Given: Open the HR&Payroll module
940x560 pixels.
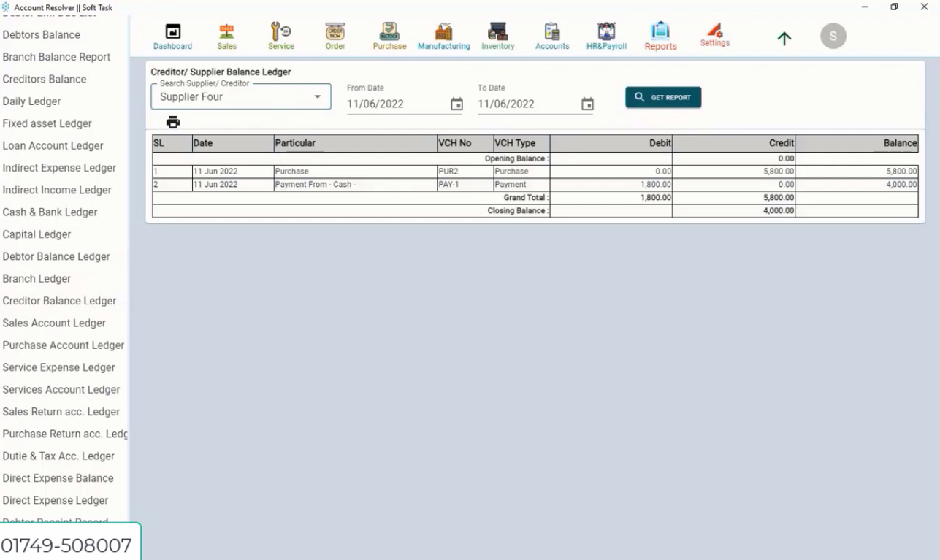Looking at the screenshot, I should (x=605, y=35).
